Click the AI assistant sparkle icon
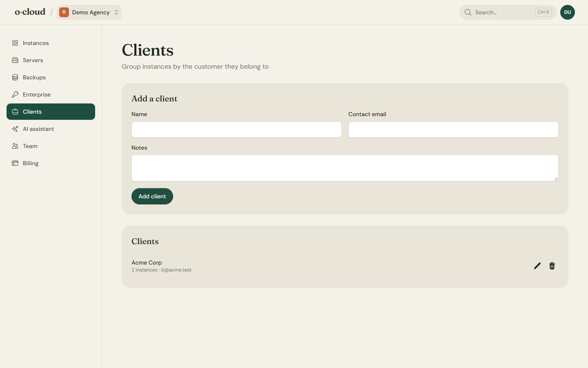The width and height of the screenshot is (588, 368). pyautogui.click(x=15, y=129)
